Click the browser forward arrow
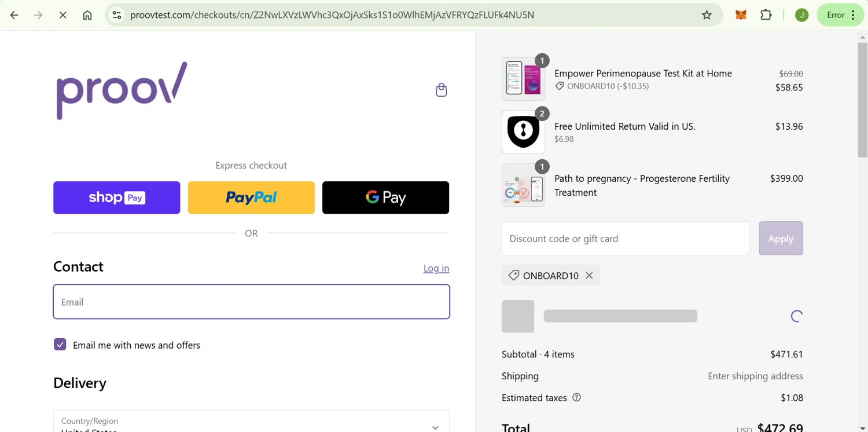Viewport: 868px width, 432px height. tap(39, 15)
